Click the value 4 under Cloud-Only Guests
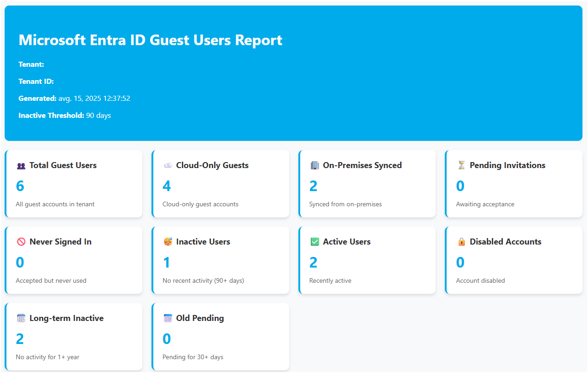Viewport: 588px width, 373px height. [167, 186]
